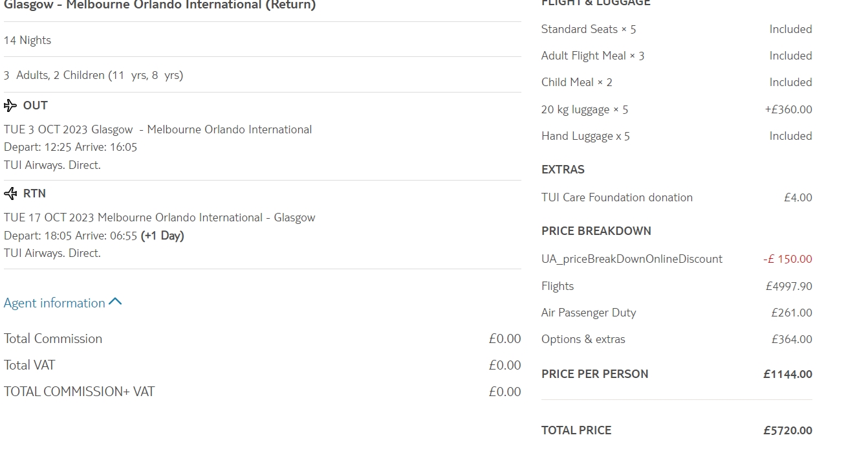Viewport: 868px width, 455px height.
Task: Click the Air Passenger Duty label
Action: (589, 313)
